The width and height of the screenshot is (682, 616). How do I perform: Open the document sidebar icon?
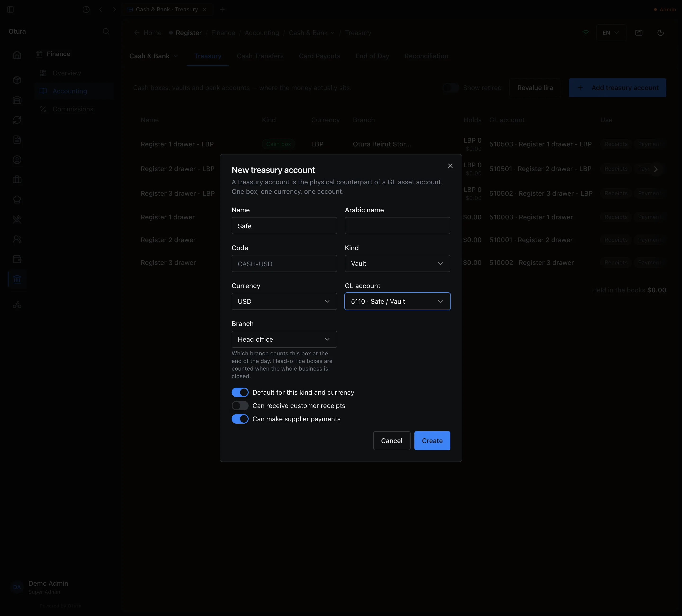pyautogui.click(x=17, y=140)
